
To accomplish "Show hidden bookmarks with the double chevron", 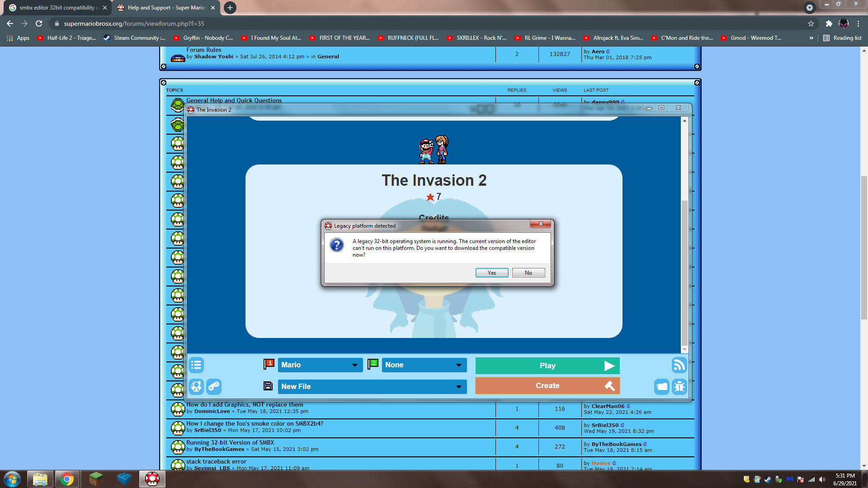I will coord(811,38).
